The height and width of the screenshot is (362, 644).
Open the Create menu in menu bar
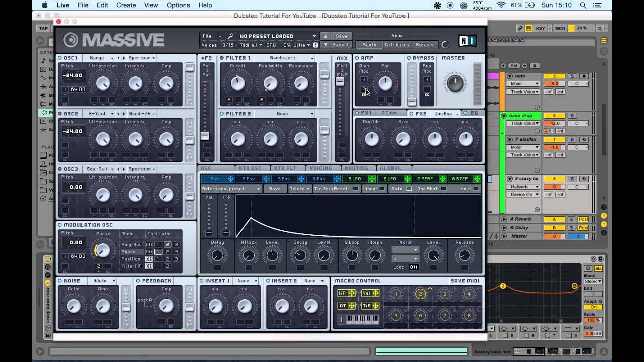[126, 5]
